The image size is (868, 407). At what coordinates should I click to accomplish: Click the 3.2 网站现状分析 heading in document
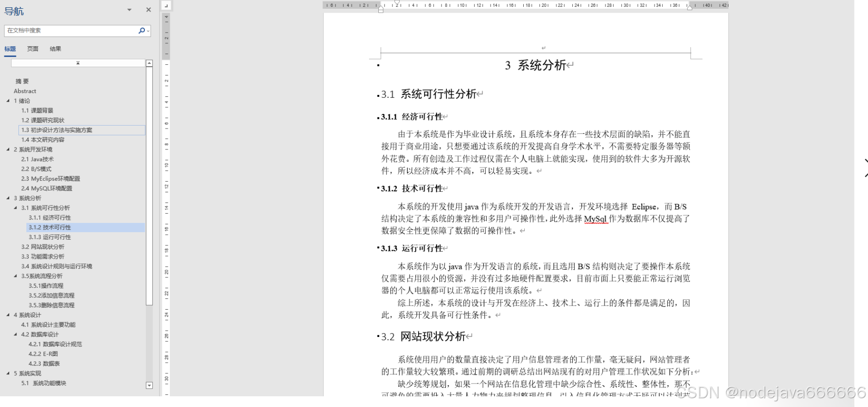423,336
